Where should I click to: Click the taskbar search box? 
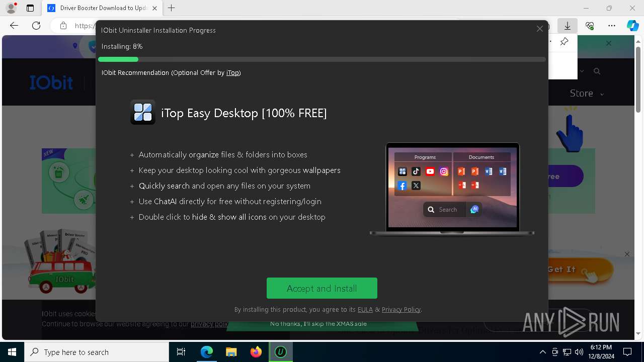[x=97, y=352]
